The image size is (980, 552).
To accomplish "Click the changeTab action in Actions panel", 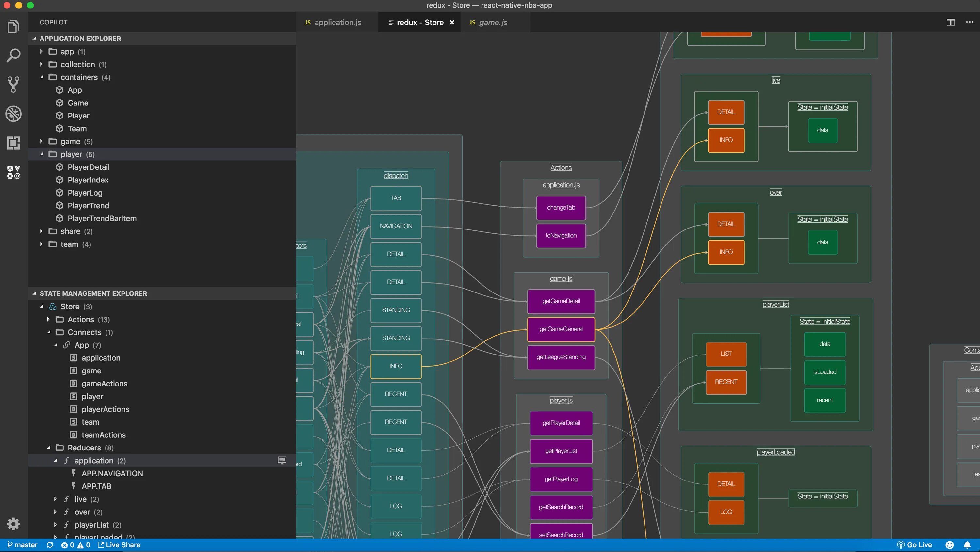I will pos(561,207).
